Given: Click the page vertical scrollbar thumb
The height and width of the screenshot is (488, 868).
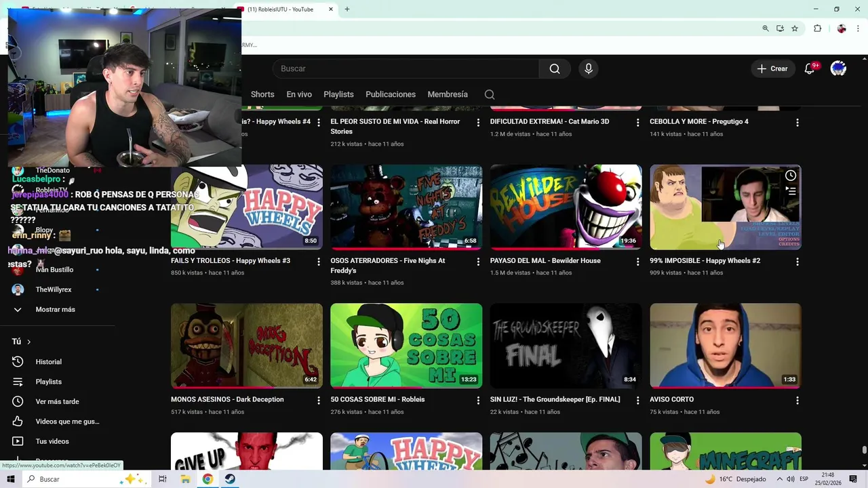Looking at the screenshot, I should tap(864, 451).
